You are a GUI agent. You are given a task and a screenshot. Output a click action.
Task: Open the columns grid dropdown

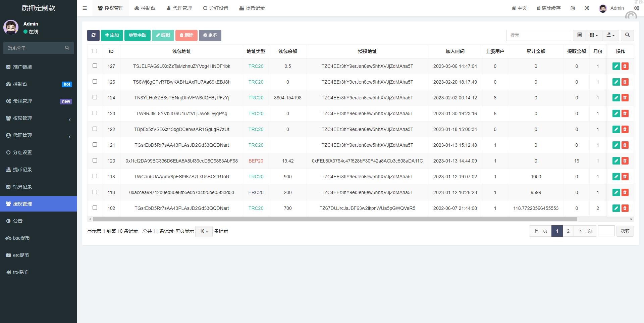coord(594,35)
